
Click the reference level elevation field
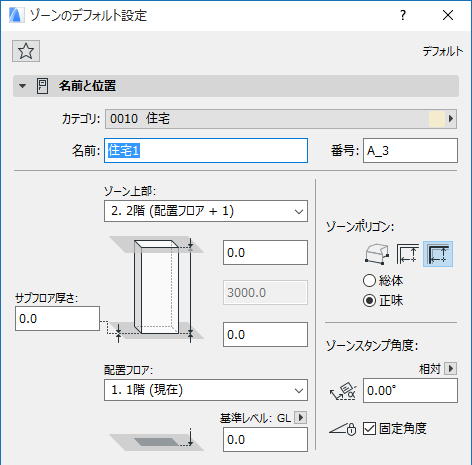click(x=265, y=440)
